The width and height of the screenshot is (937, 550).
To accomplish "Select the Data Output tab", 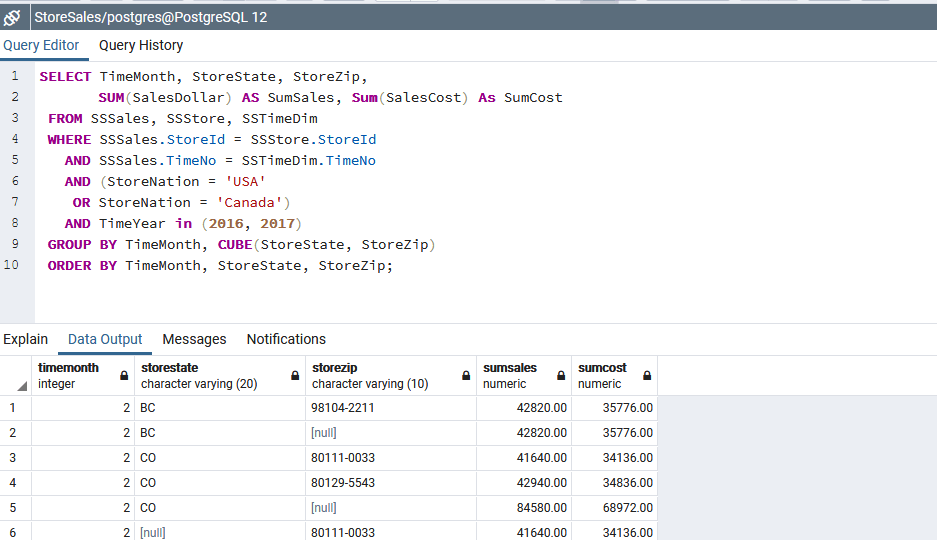I will [105, 339].
